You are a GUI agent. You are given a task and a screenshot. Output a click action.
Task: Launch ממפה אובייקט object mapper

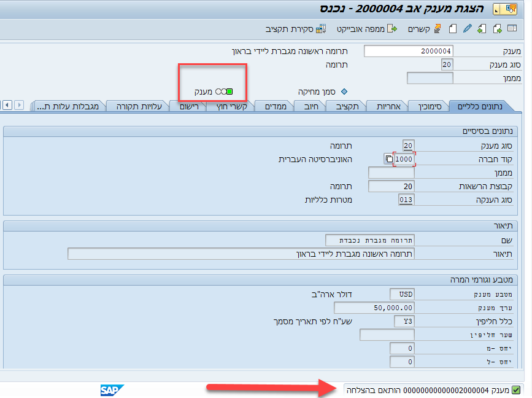point(367,29)
